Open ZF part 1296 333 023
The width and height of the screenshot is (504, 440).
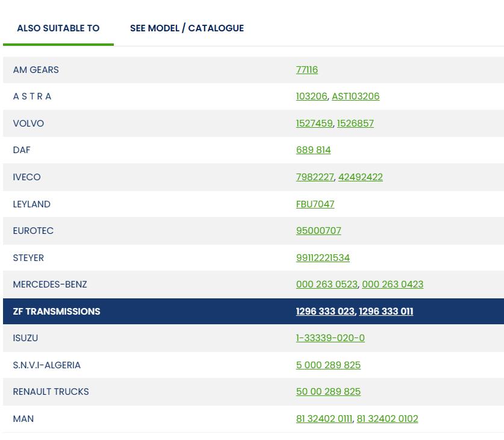click(x=325, y=312)
